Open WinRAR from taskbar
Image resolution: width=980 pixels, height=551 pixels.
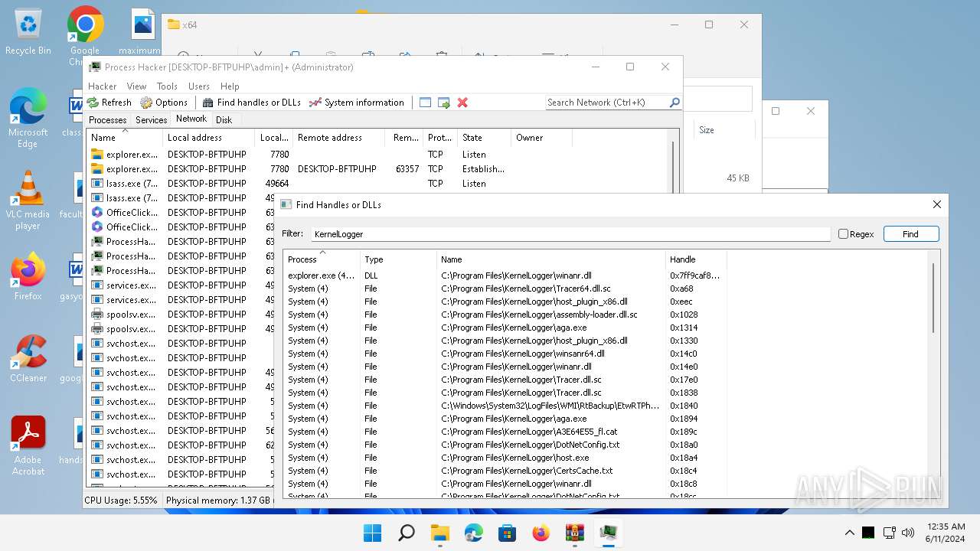(x=575, y=533)
